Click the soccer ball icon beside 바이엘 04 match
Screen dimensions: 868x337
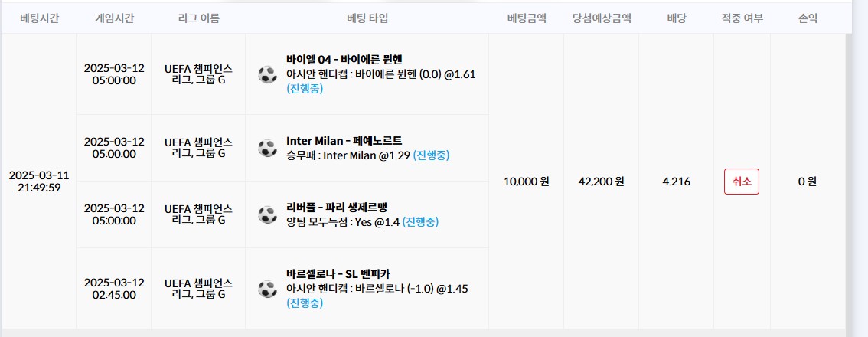coord(267,74)
